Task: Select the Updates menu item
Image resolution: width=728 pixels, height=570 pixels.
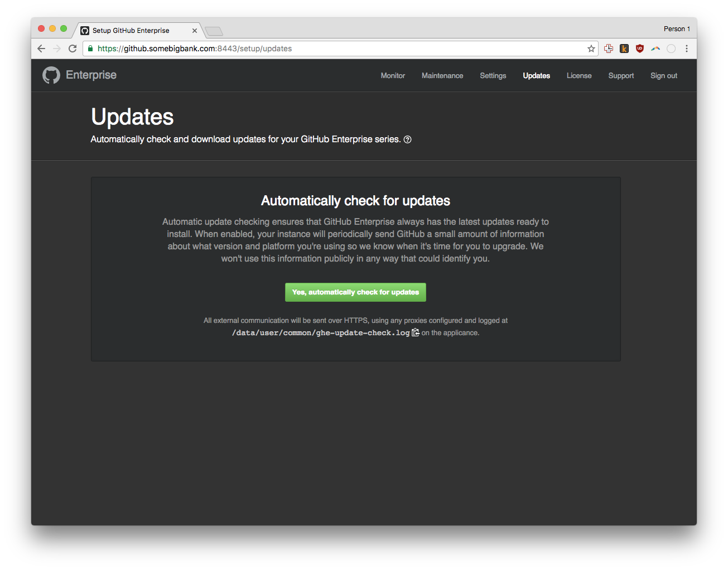Action: (537, 75)
